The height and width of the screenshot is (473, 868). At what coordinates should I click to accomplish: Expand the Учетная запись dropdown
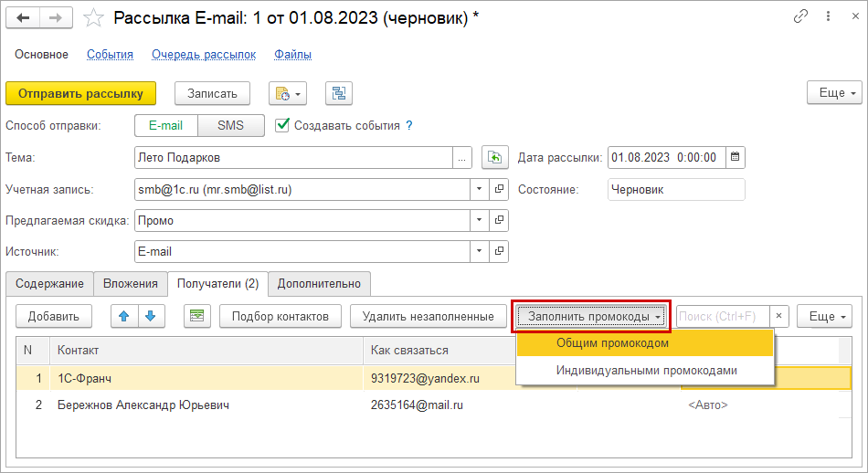click(481, 189)
